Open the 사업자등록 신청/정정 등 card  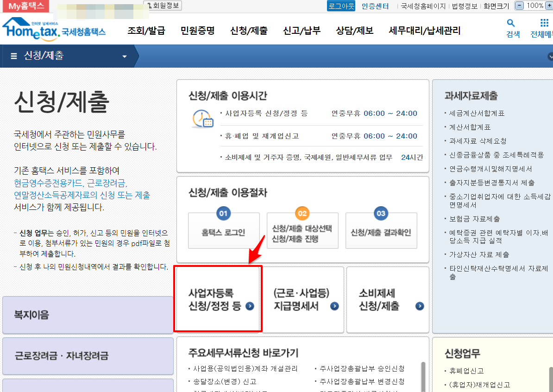coord(218,299)
